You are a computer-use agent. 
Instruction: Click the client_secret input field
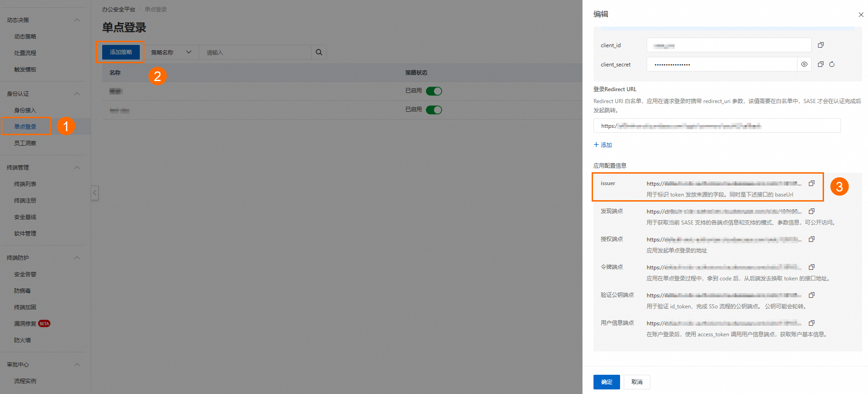coord(722,64)
